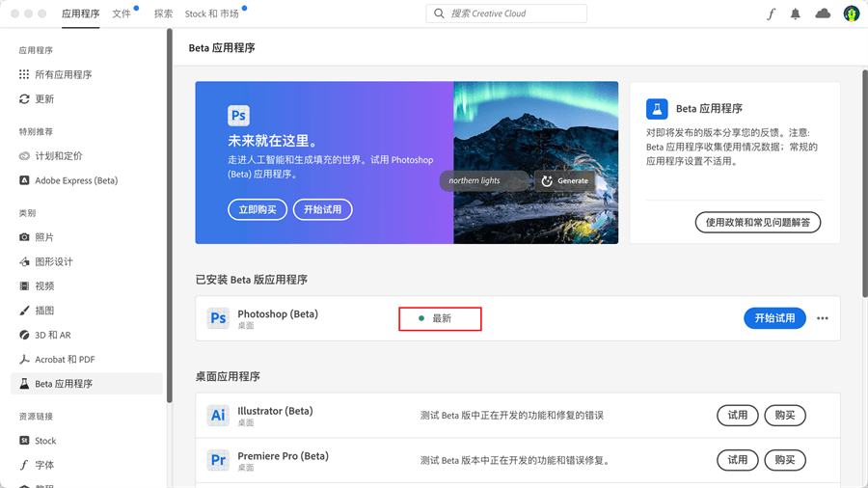Screen dimensions: 868x488
Task: Click 购买 for Premiere Pro (Beta)
Action: point(785,460)
